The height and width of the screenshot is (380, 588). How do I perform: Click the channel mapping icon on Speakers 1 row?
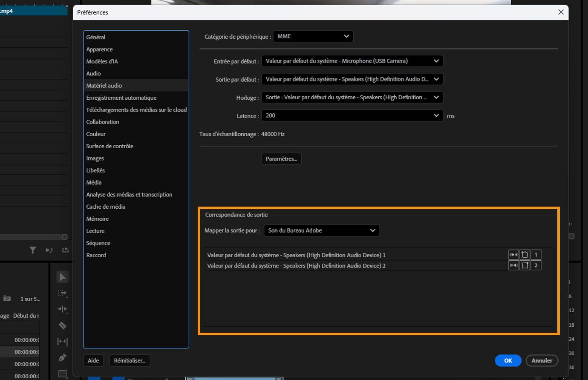525,255
